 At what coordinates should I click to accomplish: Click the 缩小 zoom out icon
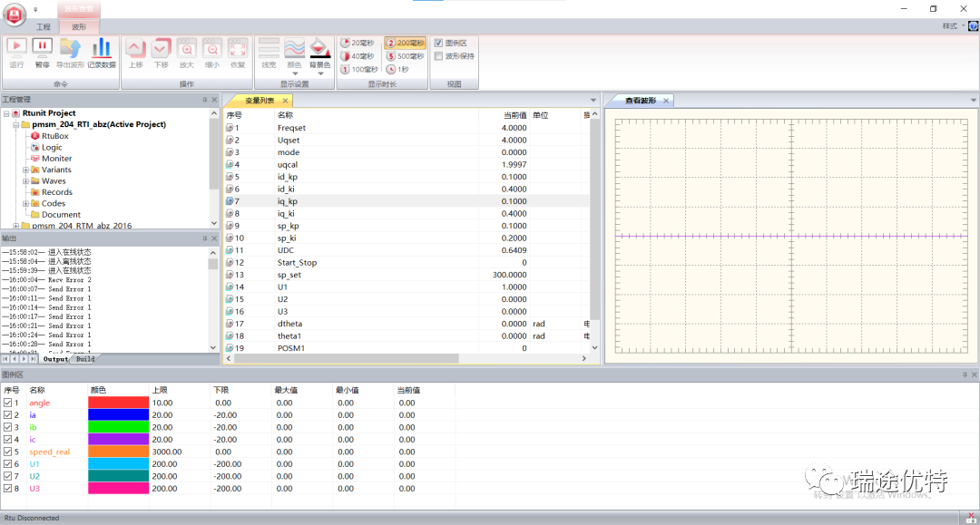[x=211, y=51]
